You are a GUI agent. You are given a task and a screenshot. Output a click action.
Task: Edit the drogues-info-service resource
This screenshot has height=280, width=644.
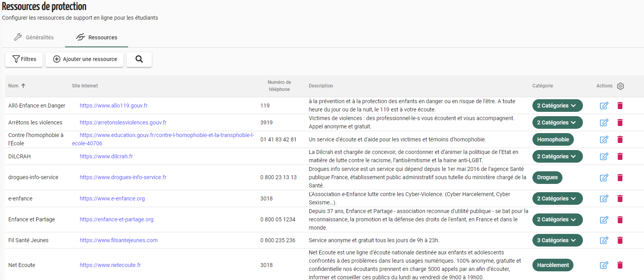tap(604, 178)
